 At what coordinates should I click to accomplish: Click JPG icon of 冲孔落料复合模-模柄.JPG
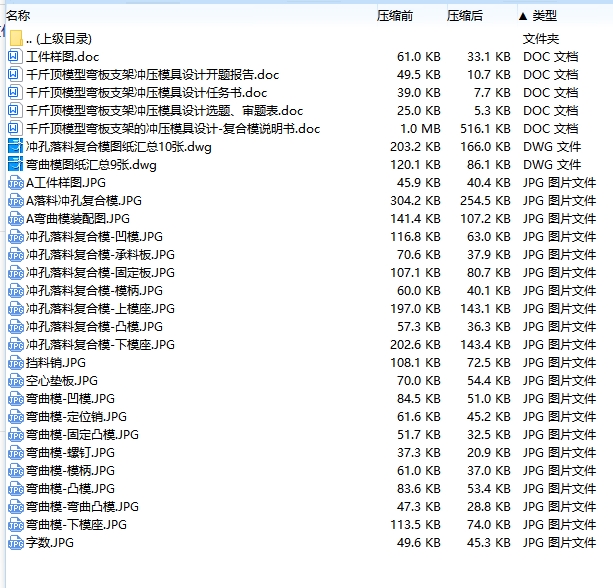[x=16, y=290]
